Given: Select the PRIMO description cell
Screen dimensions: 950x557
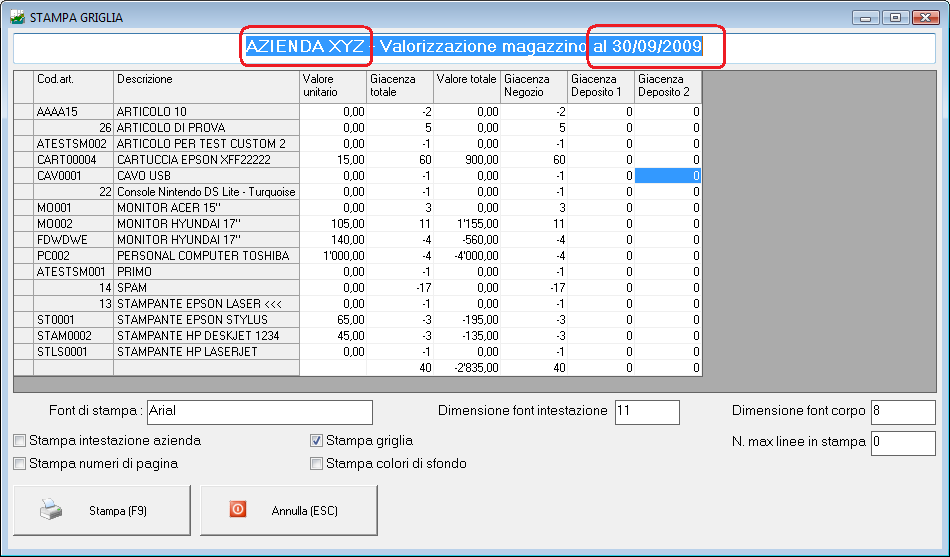Looking at the screenshot, I should (x=207, y=272).
